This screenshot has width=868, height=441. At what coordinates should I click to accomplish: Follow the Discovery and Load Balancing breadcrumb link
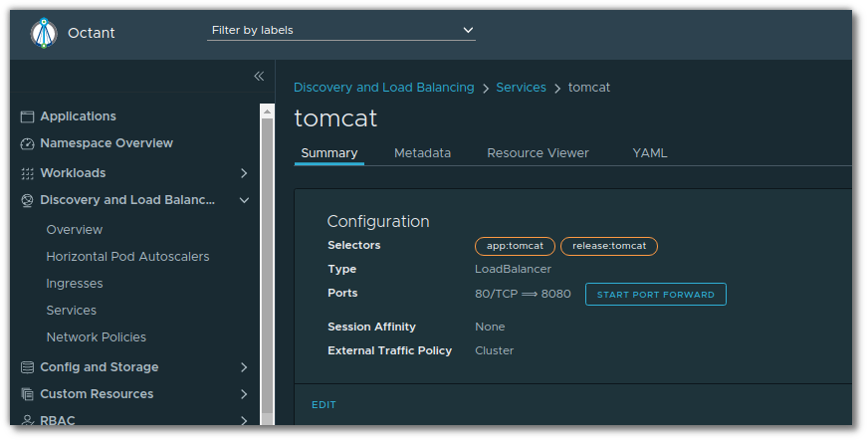[383, 88]
